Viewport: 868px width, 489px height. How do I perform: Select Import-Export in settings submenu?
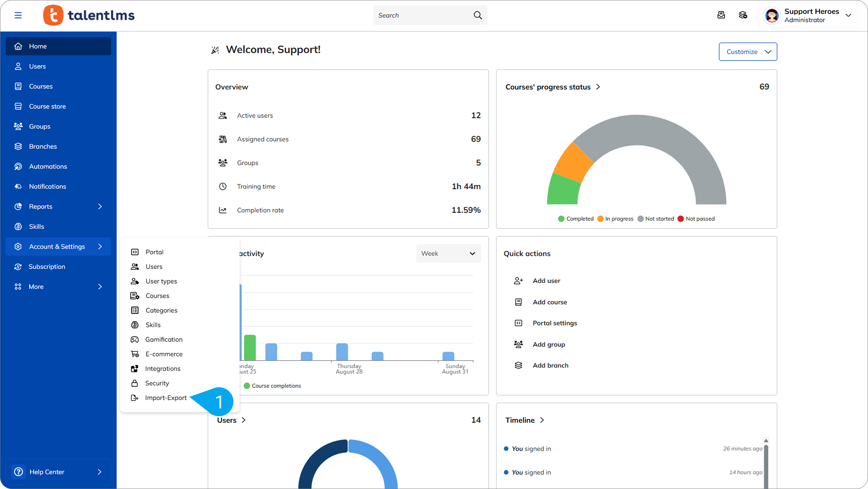(166, 398)
